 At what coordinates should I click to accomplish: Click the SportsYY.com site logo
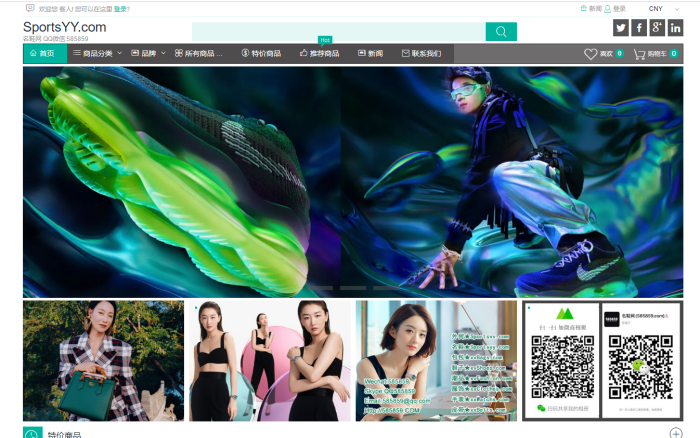pos(64,27)
